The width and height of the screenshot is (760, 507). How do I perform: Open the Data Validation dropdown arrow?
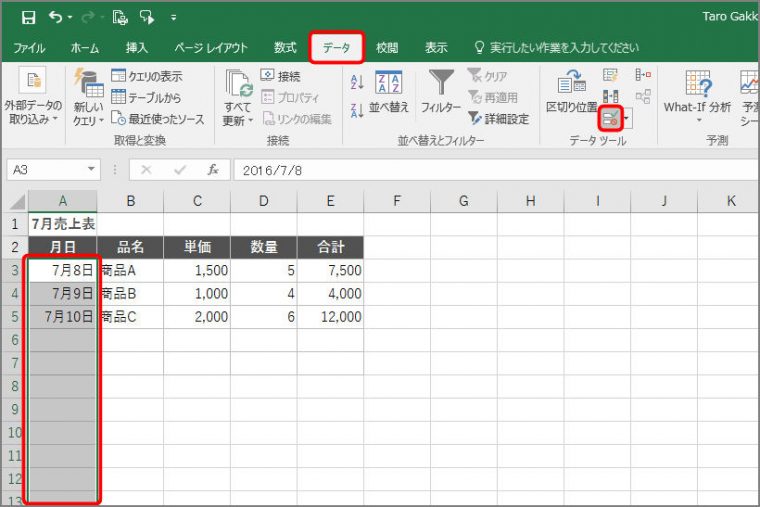[x=627, y=118]
